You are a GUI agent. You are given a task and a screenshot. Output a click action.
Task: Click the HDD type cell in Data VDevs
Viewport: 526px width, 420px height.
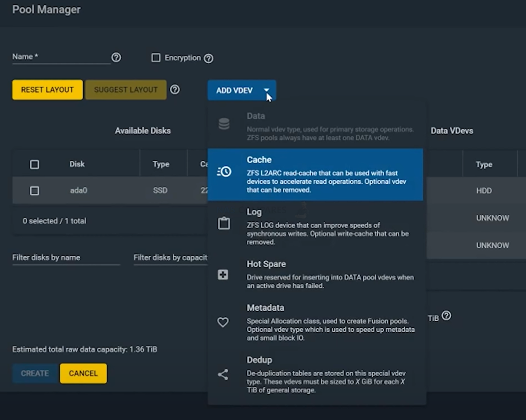(x=484, y=190)
